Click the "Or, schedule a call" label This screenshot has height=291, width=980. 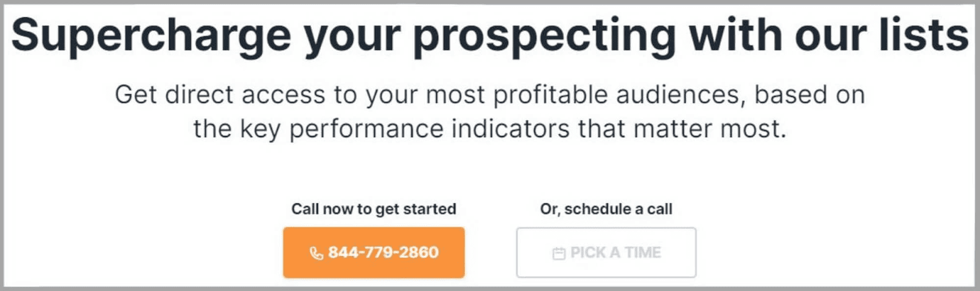coord(606,209)
